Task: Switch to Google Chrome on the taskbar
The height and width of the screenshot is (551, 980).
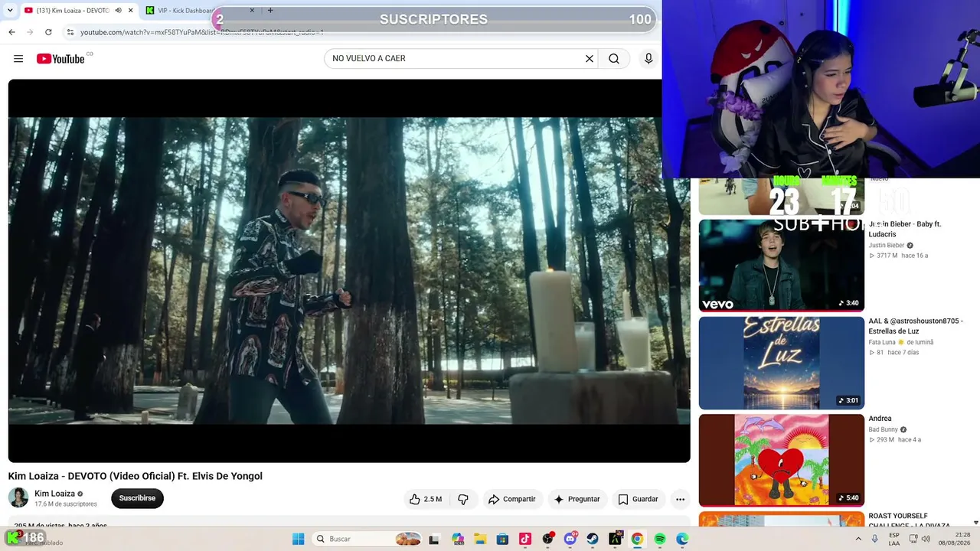Action: (637, 539)
